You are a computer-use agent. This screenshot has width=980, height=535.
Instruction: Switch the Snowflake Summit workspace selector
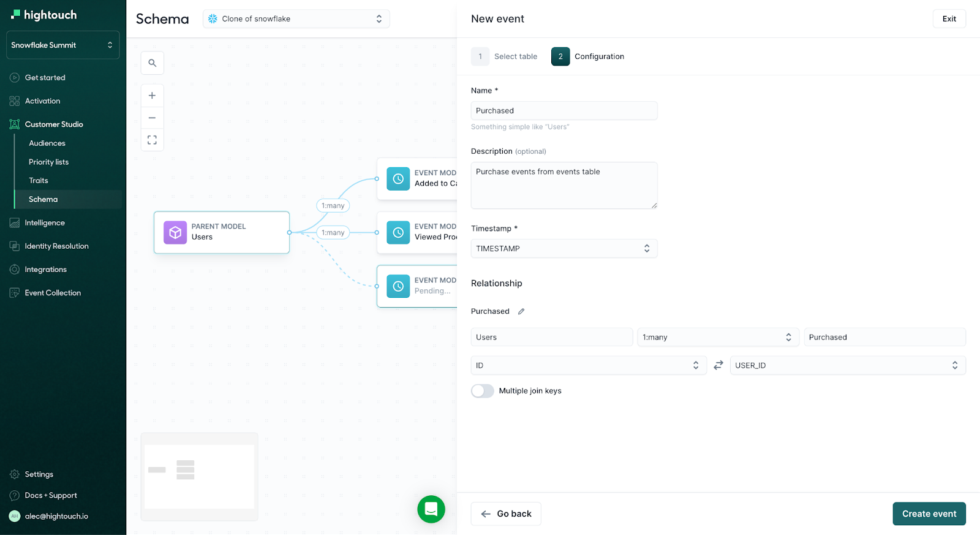click(62, 45)
